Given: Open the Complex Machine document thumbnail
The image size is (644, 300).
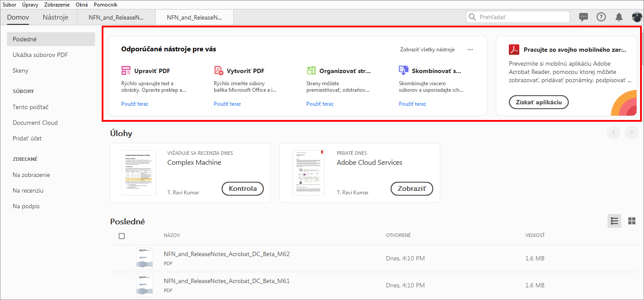Looking at the screenshot, I should coord(139,173).
